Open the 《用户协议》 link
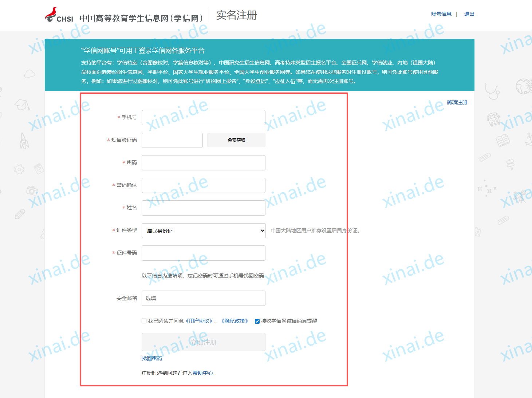532x398 pixels. click(x=199, y=321)
